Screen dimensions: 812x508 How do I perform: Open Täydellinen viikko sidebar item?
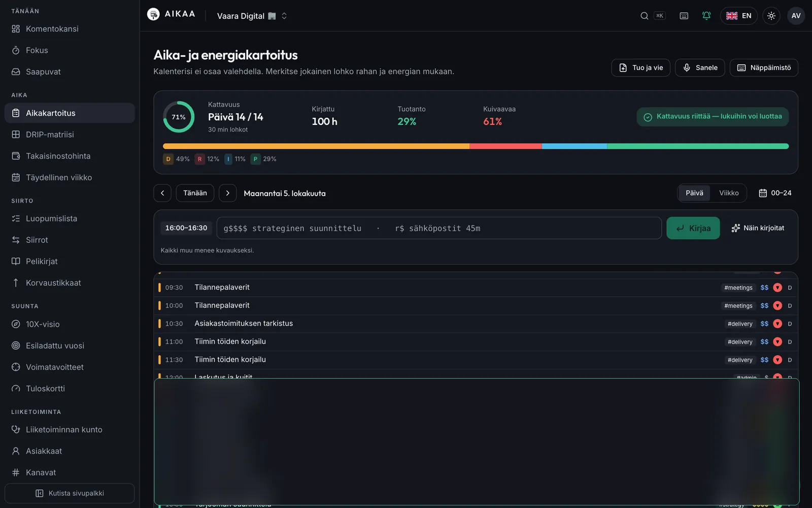coord(70,177)
